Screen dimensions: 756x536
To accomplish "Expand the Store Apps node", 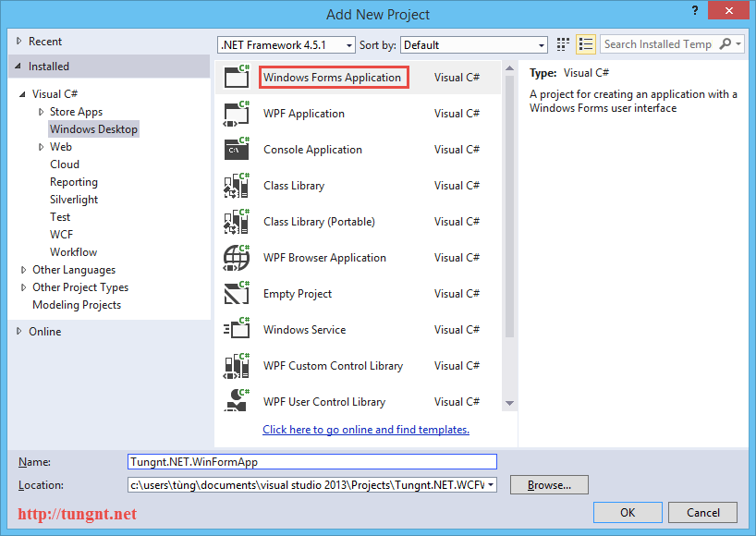I will coord(41,112).
